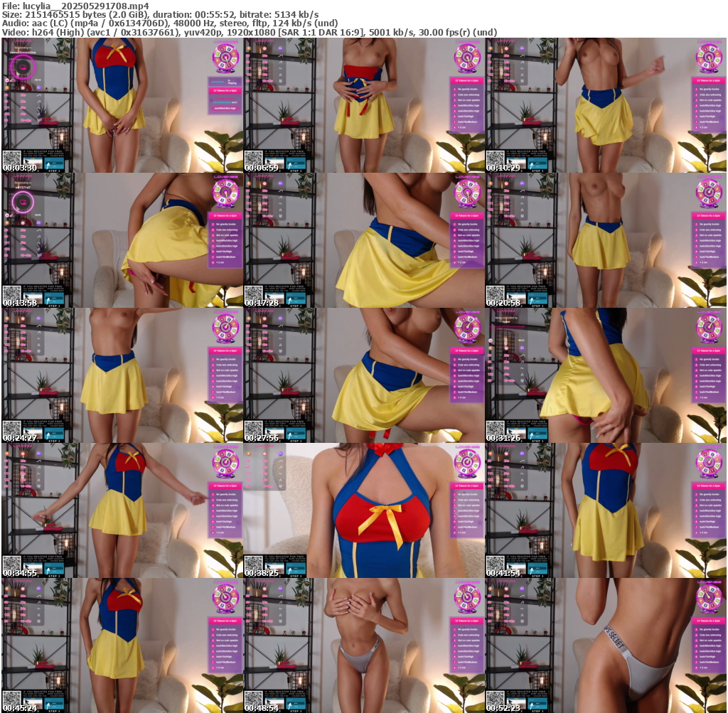
Task: Click the pink circle icon in the 00:13:58 frame
Action: coord(23,201)
